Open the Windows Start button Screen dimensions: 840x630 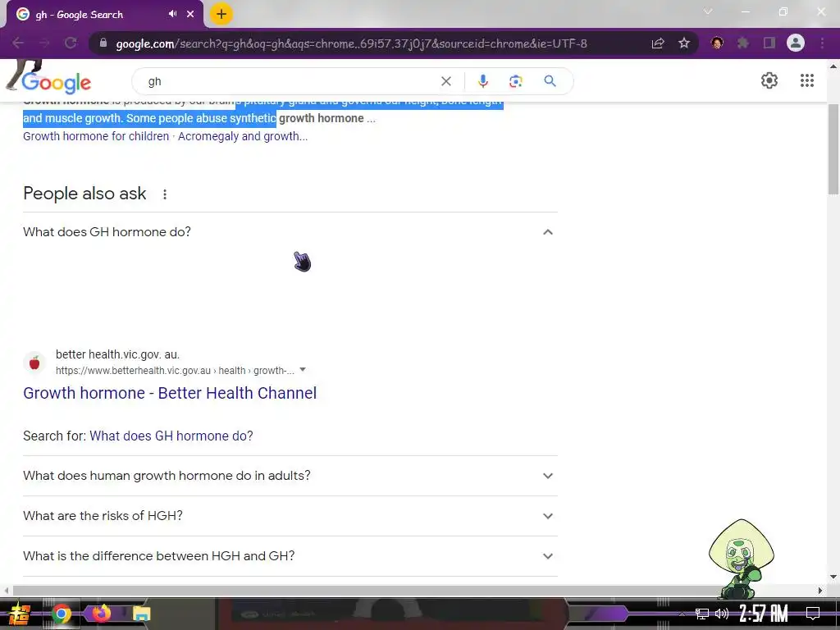pos(19,614)
